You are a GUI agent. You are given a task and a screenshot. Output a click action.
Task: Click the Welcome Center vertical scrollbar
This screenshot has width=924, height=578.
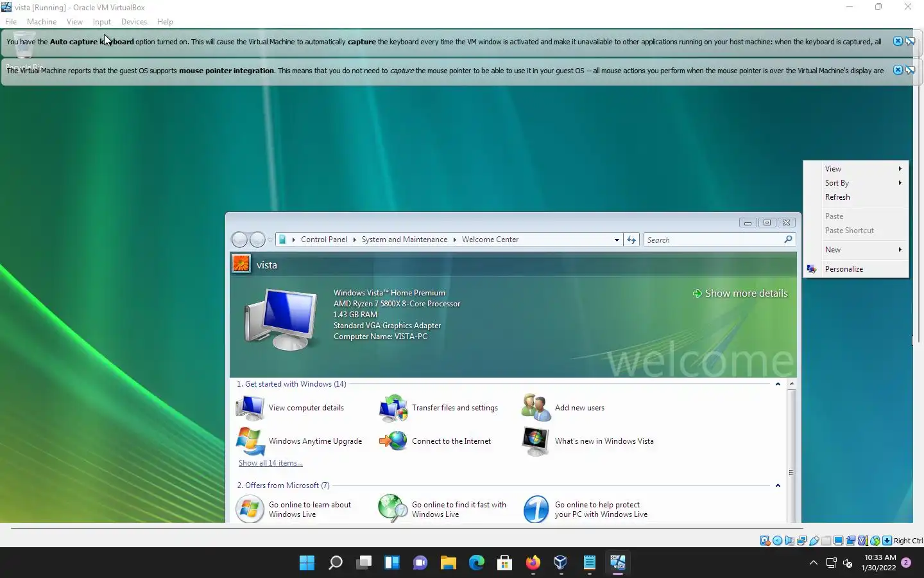pyautogui.click(x=791, y=450)
